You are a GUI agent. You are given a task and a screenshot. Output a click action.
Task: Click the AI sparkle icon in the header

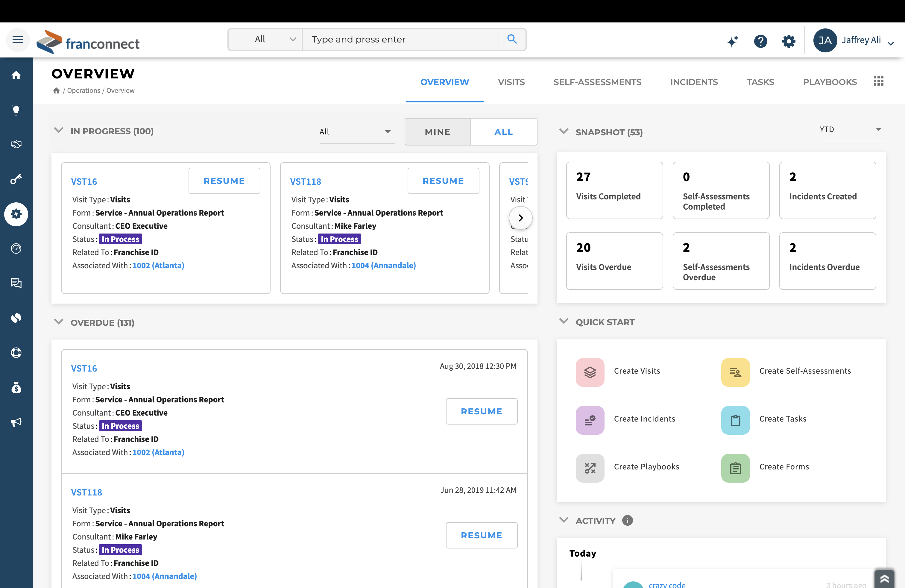(x=733, y=41)
